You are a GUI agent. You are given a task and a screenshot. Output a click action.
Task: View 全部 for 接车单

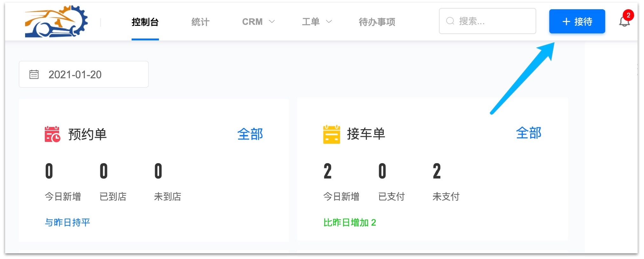528,133
